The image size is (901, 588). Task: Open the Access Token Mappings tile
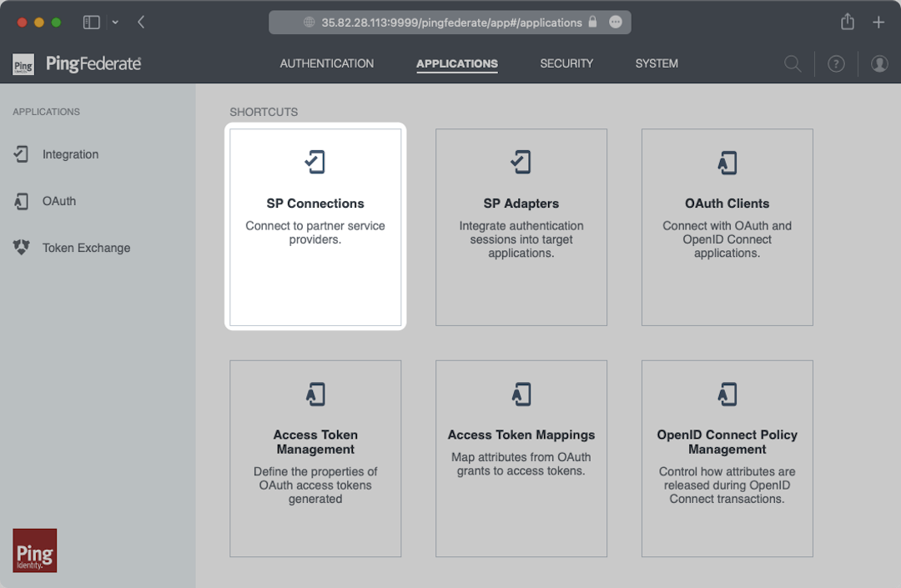tap(521, 459)
